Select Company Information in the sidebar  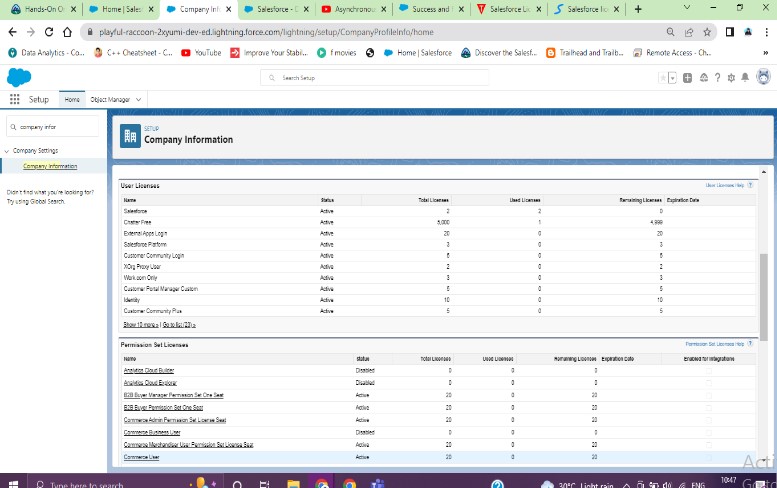pyautogui.click(x=50, y=166)
